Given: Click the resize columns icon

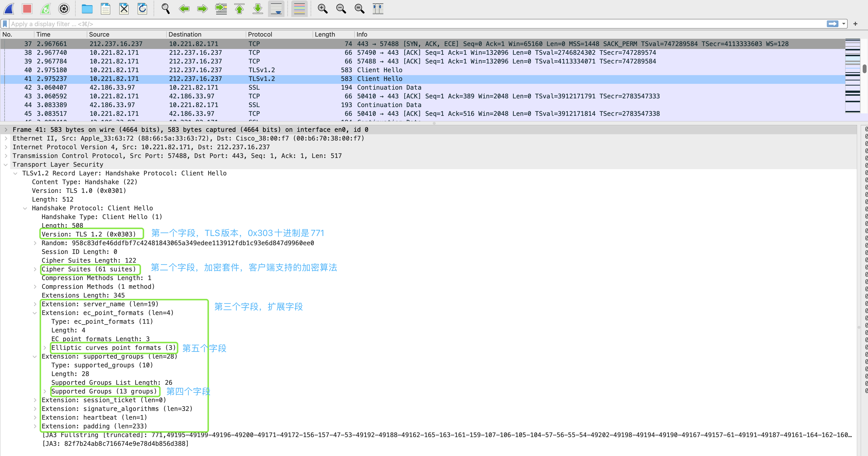Looking at the screenshot, I should 378,8.
